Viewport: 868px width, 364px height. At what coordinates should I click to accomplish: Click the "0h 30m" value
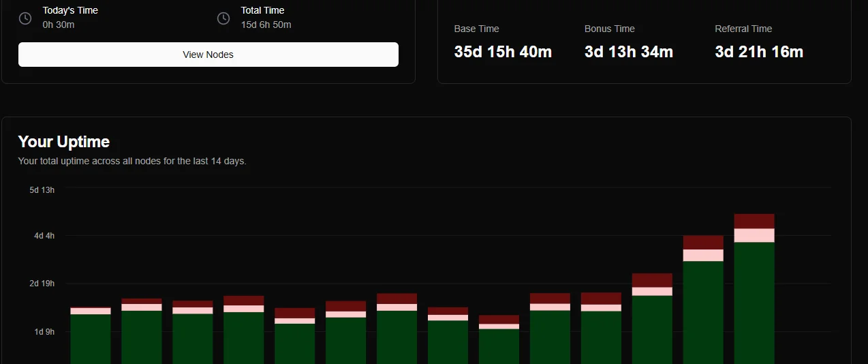tap(59, 25)
